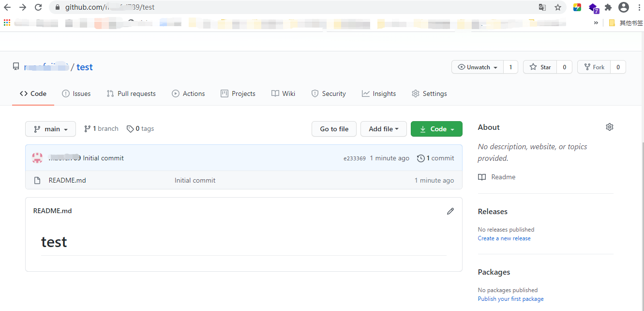Click the commit author avatar image
Viewport: 644px width, 311px height.
coord(37,158)
